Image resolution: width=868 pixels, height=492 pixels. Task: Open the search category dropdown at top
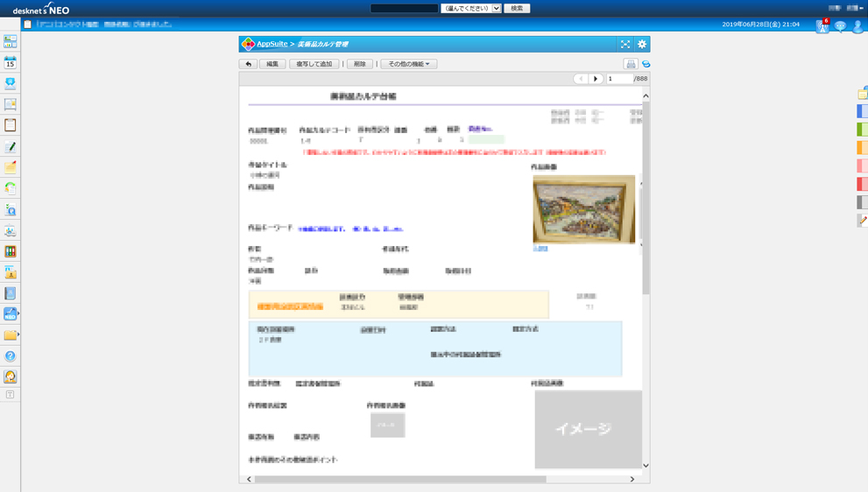coord(471,8)
